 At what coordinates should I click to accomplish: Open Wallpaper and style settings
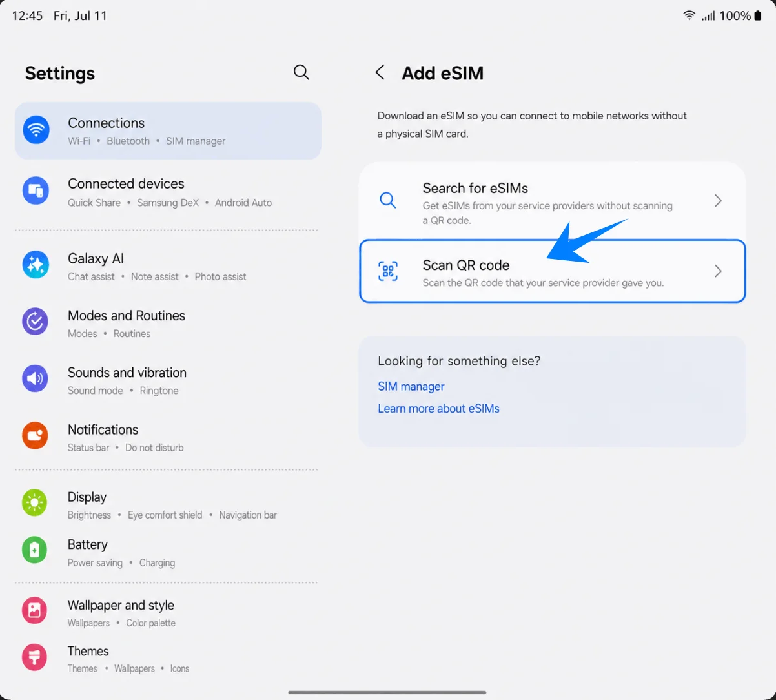point(168,613)
